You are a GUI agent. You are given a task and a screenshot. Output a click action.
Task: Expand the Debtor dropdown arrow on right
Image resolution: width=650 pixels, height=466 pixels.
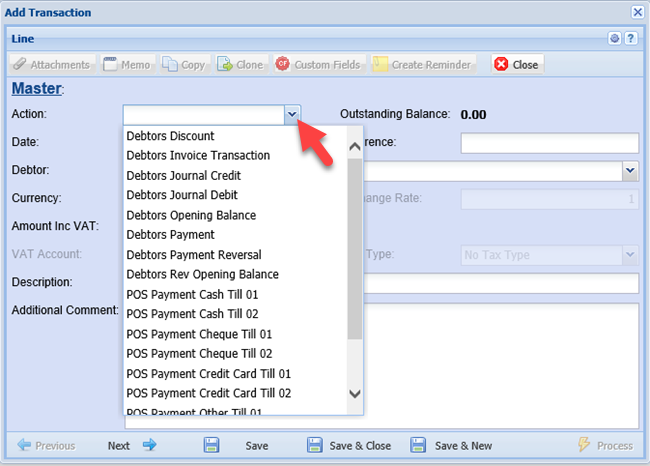[630, 171]
